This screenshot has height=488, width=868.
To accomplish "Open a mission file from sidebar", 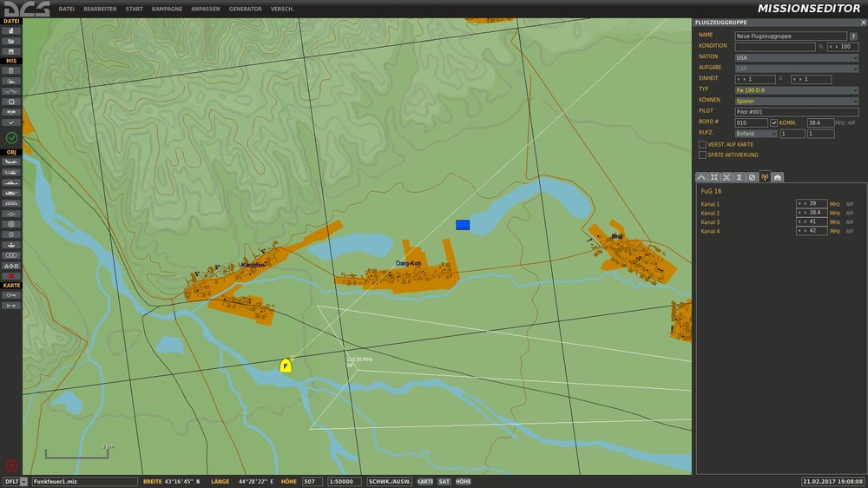I will [x=11, y=42].
